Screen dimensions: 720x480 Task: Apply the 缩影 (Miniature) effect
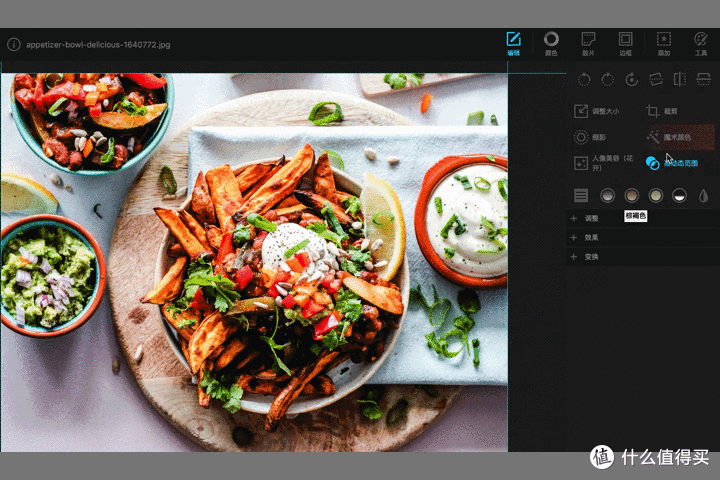[590, 137]
